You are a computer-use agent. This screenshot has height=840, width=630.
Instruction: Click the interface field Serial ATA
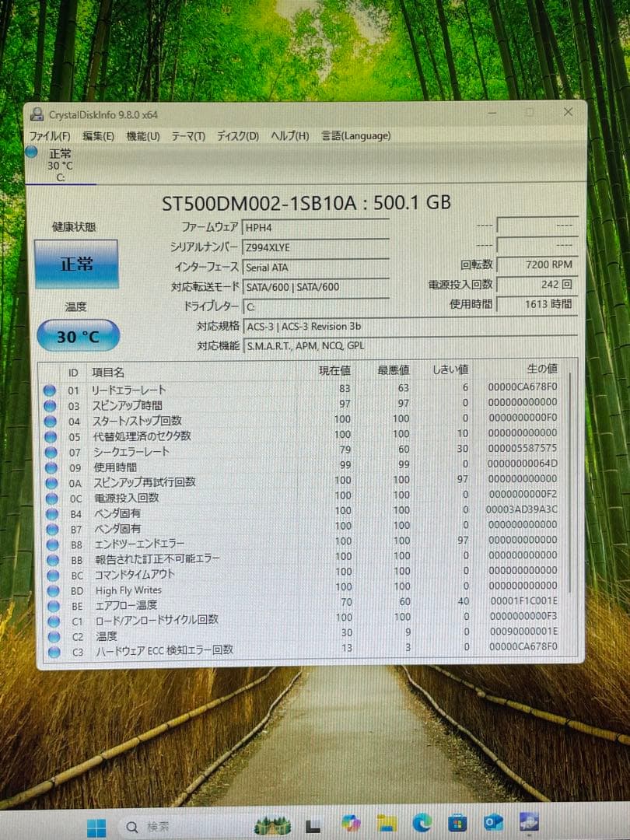(x=316, y=268)
